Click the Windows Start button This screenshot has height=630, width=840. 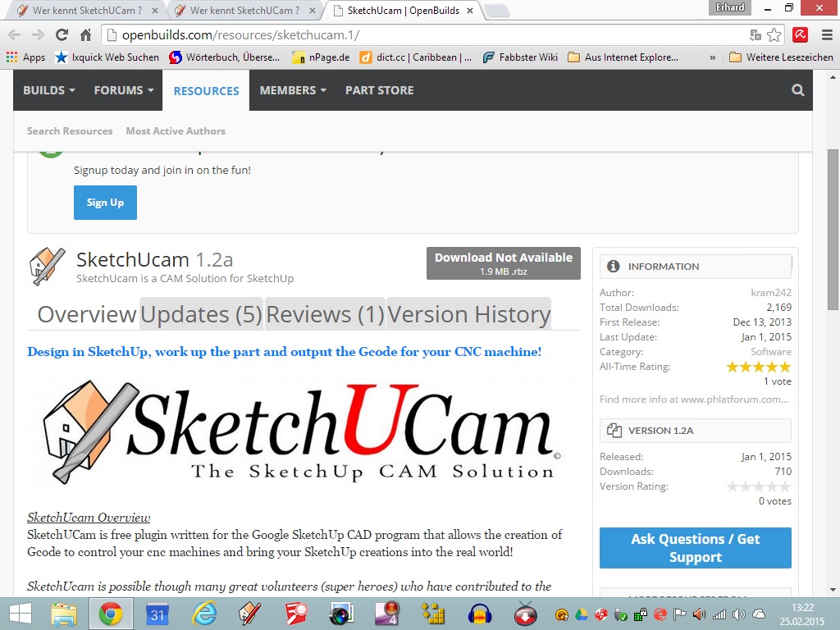(x=20, y=613)
